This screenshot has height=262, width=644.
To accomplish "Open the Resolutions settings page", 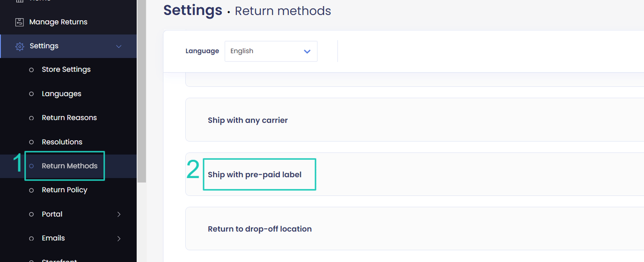I will pyautogui.click(x=62, y=142).
